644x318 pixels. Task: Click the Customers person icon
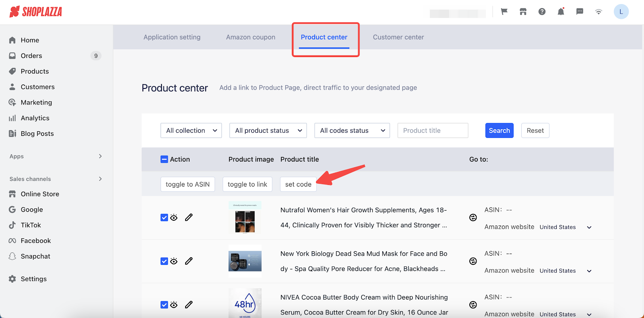12,87
